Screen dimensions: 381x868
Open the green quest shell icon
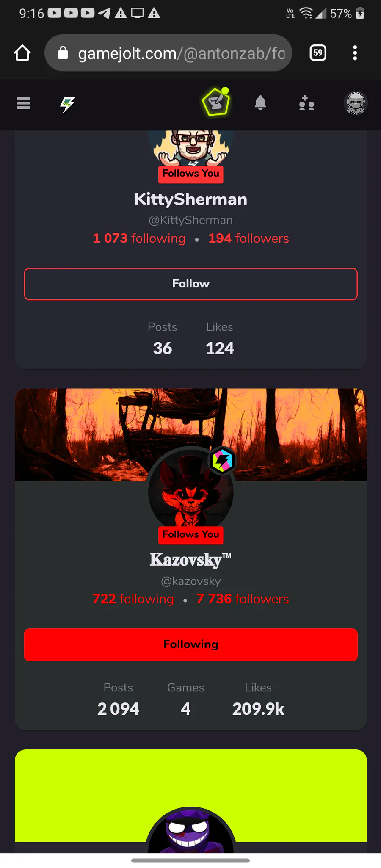[216, 102]
